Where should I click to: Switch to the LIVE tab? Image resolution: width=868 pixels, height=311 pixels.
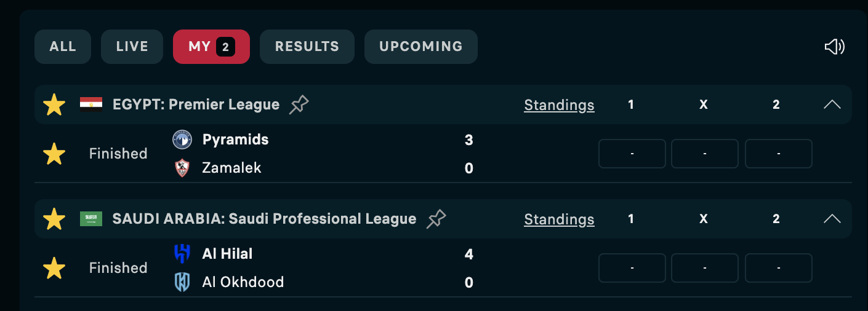tap(132, 47)
